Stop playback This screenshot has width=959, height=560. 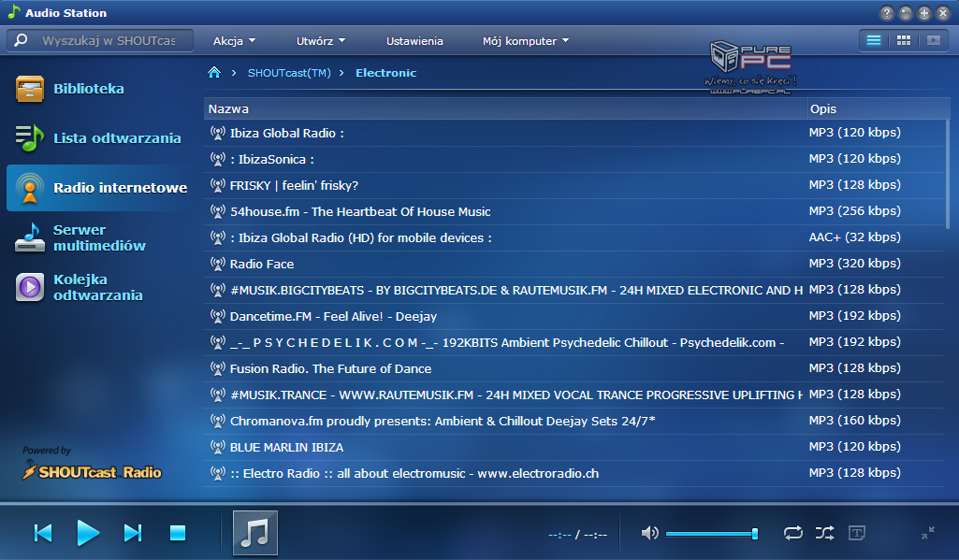click(178, 533)
